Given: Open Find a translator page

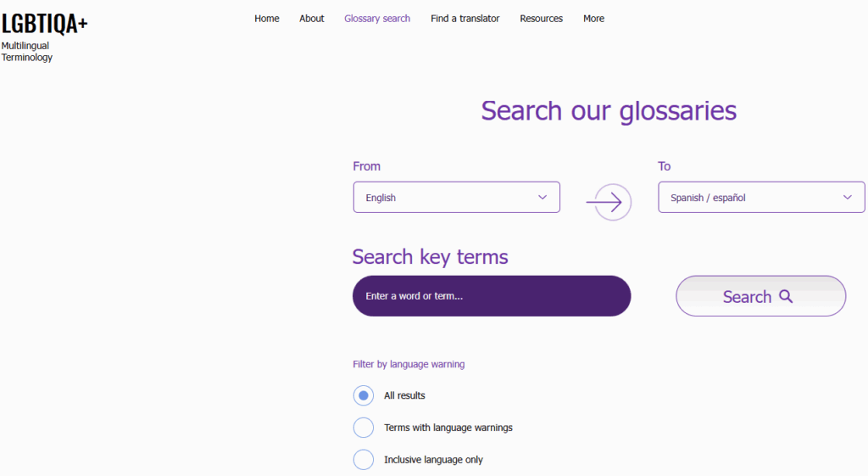Looking at the screenshot, I should (x=465, y=19).
